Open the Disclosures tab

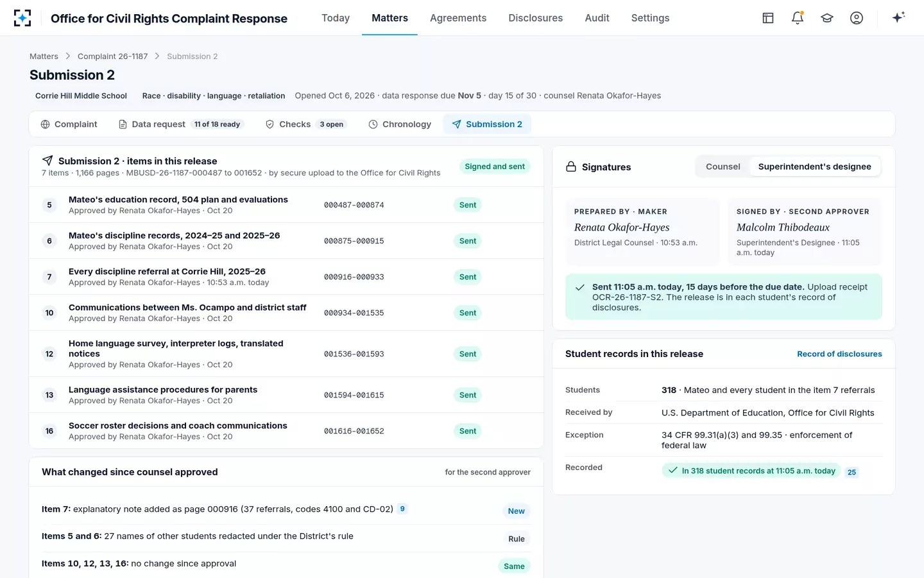[x=536, y=18]
